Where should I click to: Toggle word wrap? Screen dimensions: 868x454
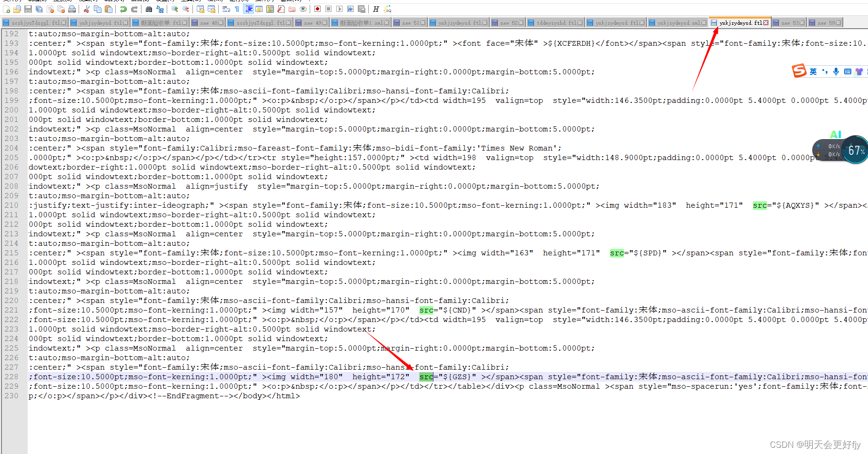tap(226, 9)
